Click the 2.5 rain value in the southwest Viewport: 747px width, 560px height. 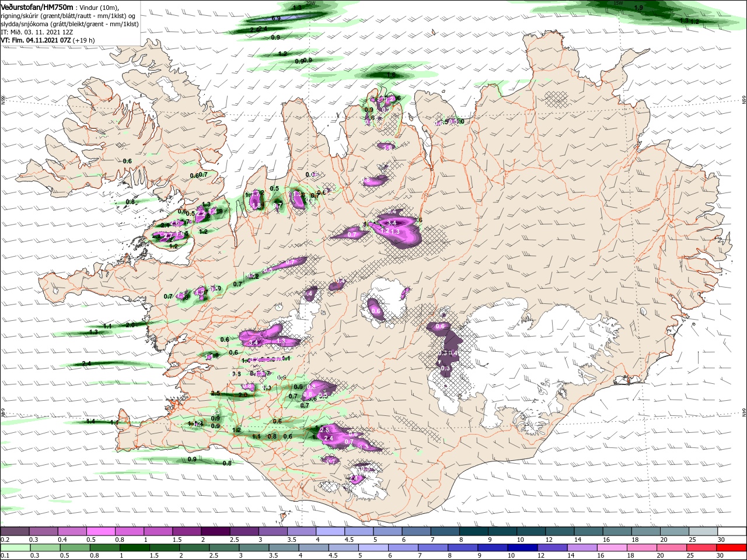[x=215, y=394]
